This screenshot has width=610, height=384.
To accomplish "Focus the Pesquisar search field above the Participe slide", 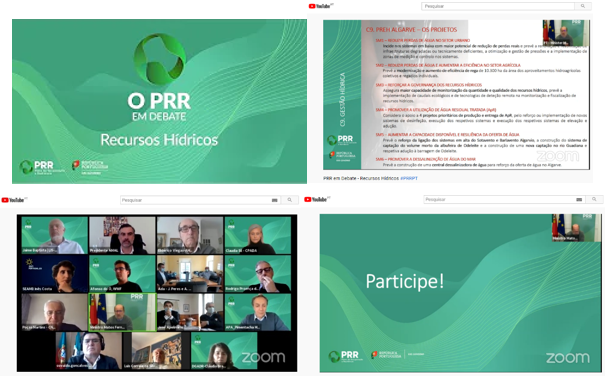I will tap(505, 199).
